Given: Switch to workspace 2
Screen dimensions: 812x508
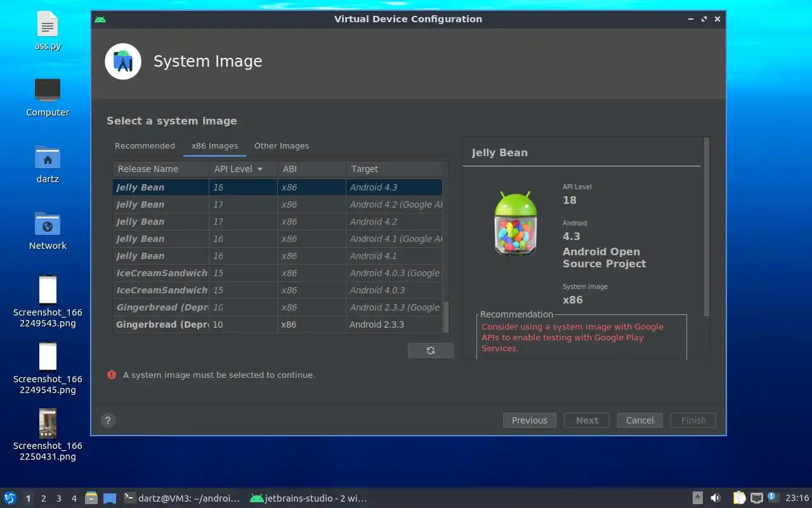Looking at the screenshot, I should click(44, 498).
